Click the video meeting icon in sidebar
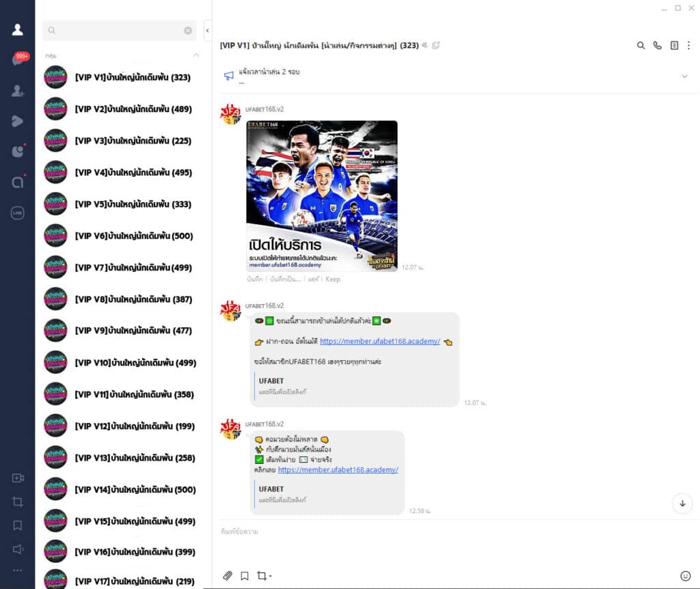700x589 pixels. (x=17, y=478)
